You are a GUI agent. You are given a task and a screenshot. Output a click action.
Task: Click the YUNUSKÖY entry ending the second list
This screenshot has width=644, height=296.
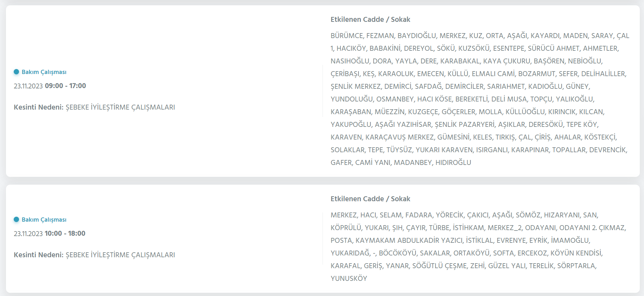click(x=349, y=278)
